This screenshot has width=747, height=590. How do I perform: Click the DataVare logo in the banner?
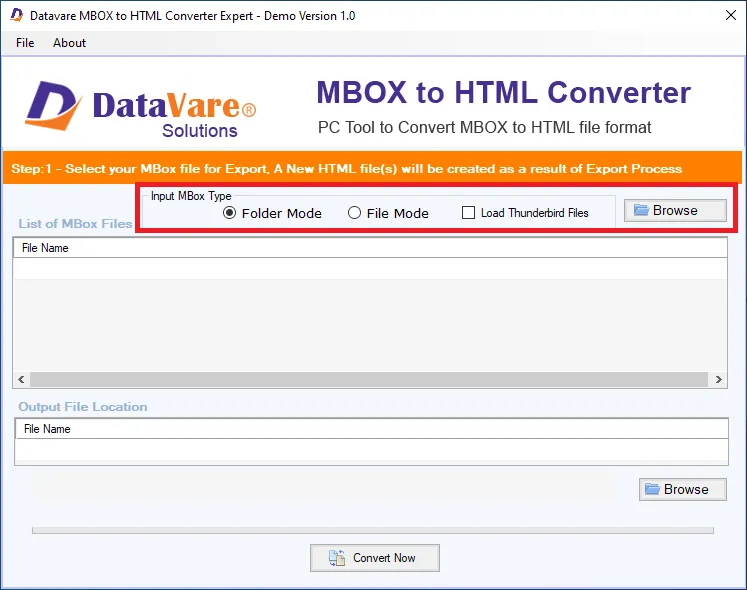pyautogui.click(x=141, y=110)
